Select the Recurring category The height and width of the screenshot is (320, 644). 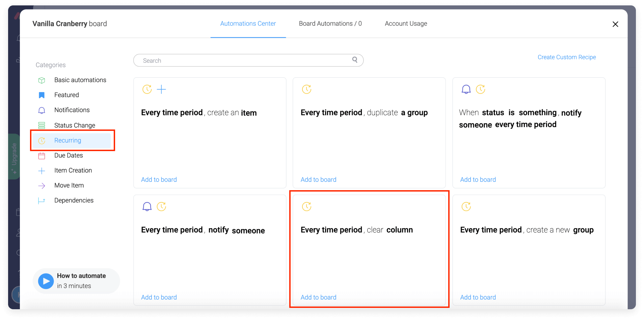pos(68,140)
